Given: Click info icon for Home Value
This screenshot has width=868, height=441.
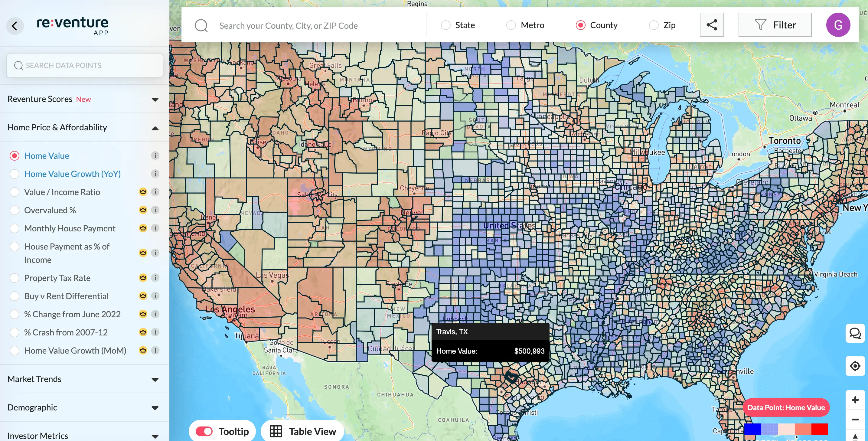Looking at the screenshot, I should tap(155, 156).
